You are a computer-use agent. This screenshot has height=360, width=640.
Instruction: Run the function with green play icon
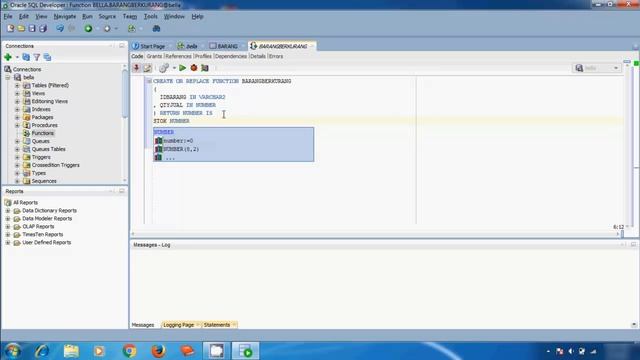point(182,68)
